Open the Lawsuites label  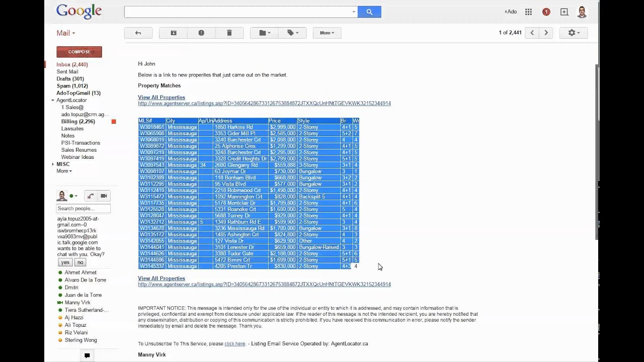(72, 129)
